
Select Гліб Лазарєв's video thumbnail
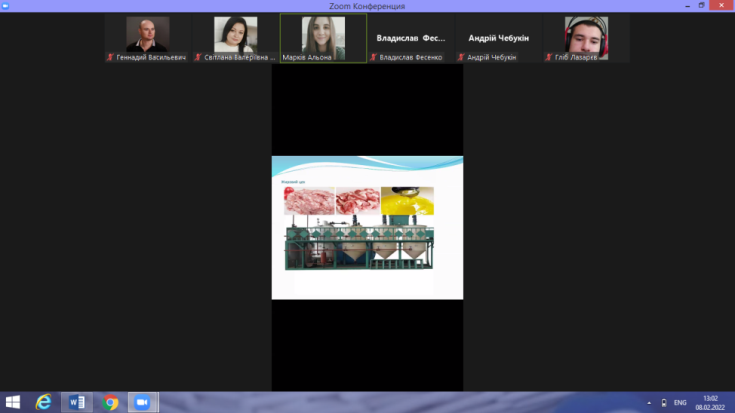pyautogui.click(x=586, y=38)
